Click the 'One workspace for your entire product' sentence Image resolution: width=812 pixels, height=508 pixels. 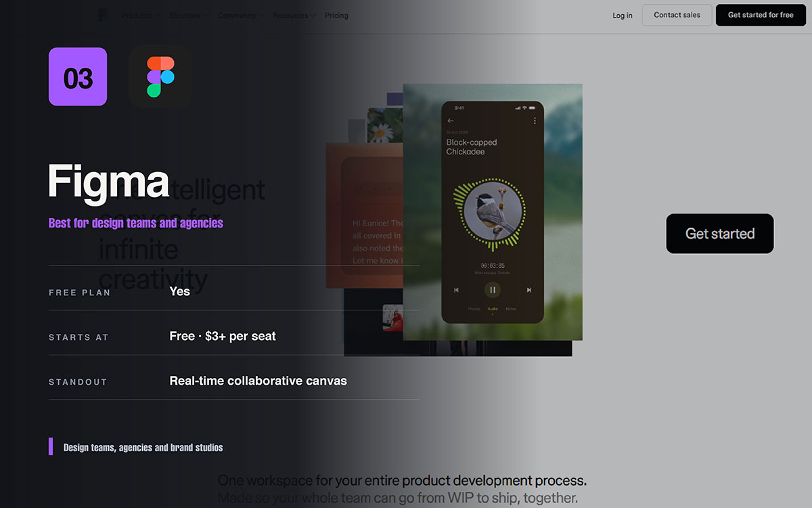pos(402,481)
